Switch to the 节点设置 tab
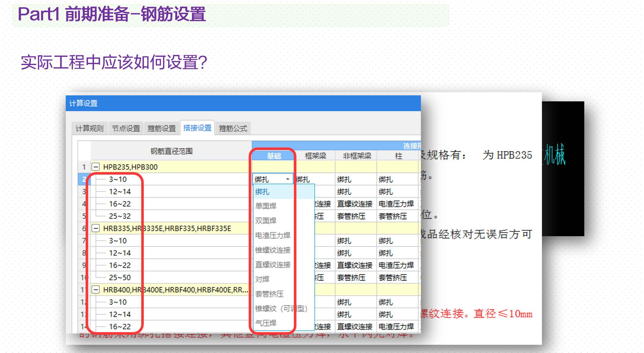This screenshot has width=644, height=353. pyautogui.click(x=126, y=129)
